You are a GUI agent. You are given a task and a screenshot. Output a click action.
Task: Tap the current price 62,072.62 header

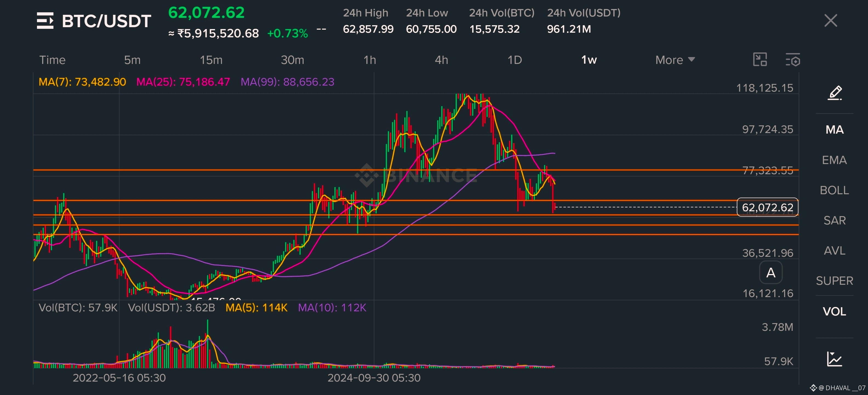click(x=206, y=13)
